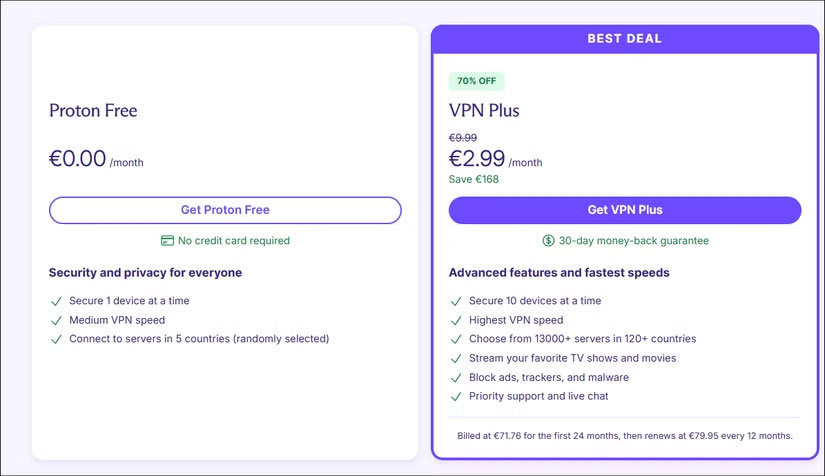Click the Get VPN Plus button
The width and height of the screenshot is (825, 476).
click(625, 210)
